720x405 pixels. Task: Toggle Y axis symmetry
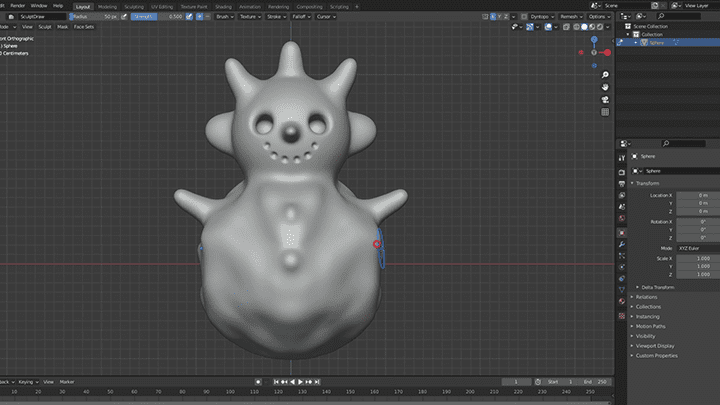[x=500, y=17]
